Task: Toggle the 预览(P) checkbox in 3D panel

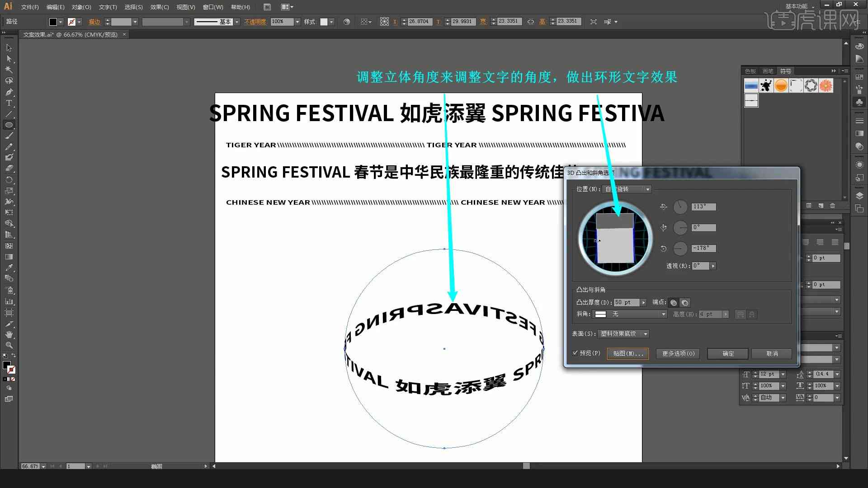Action: click(576, 353)
